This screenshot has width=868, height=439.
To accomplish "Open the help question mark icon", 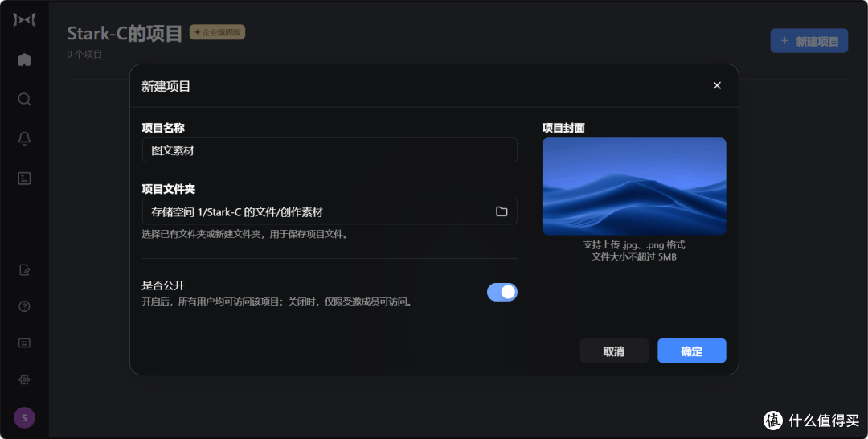I will [x=24, y=306].
